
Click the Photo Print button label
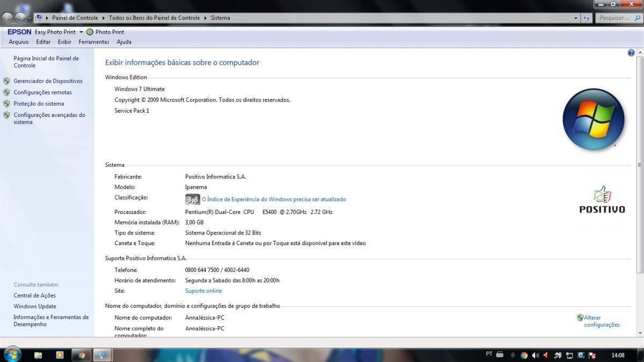tap(109, 32)
